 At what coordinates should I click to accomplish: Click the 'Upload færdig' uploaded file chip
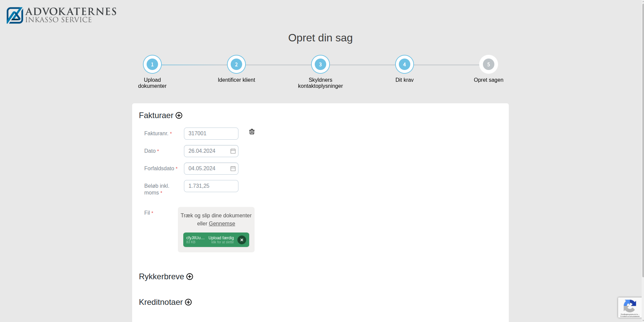pyautogui.click(x=216, y=240)
